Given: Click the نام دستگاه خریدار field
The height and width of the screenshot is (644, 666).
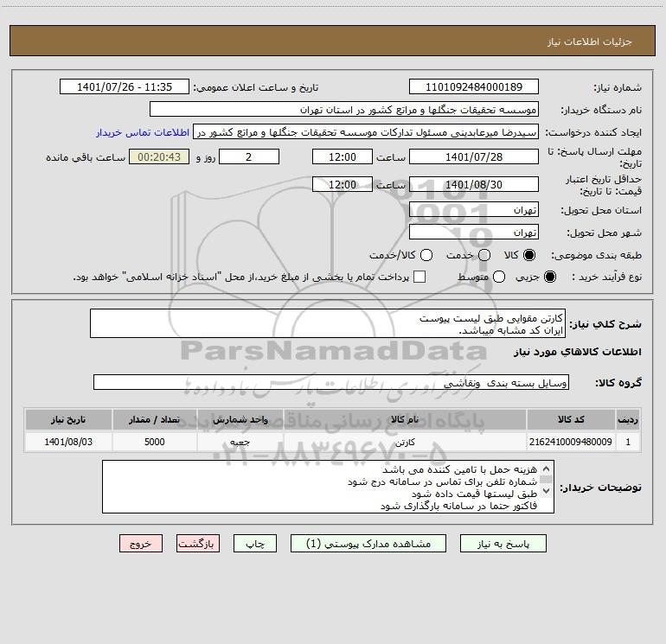Looking at the screenshot, I should 344,109.
